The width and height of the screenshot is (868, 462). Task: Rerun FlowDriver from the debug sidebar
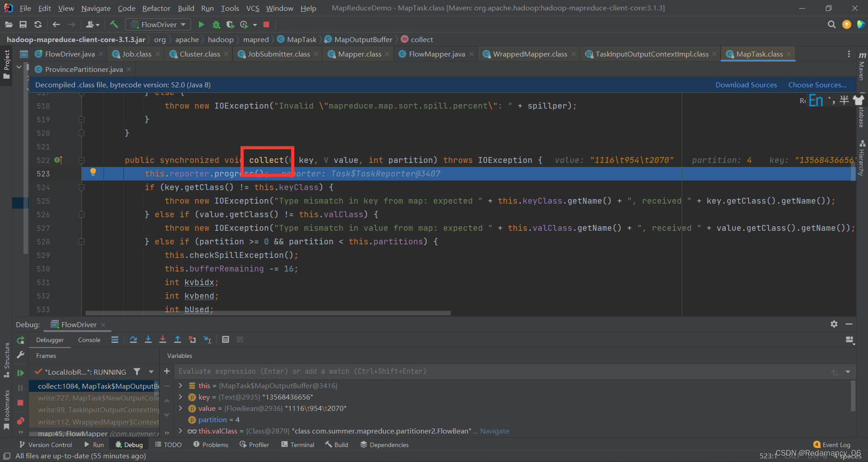[x=20, y=340]
